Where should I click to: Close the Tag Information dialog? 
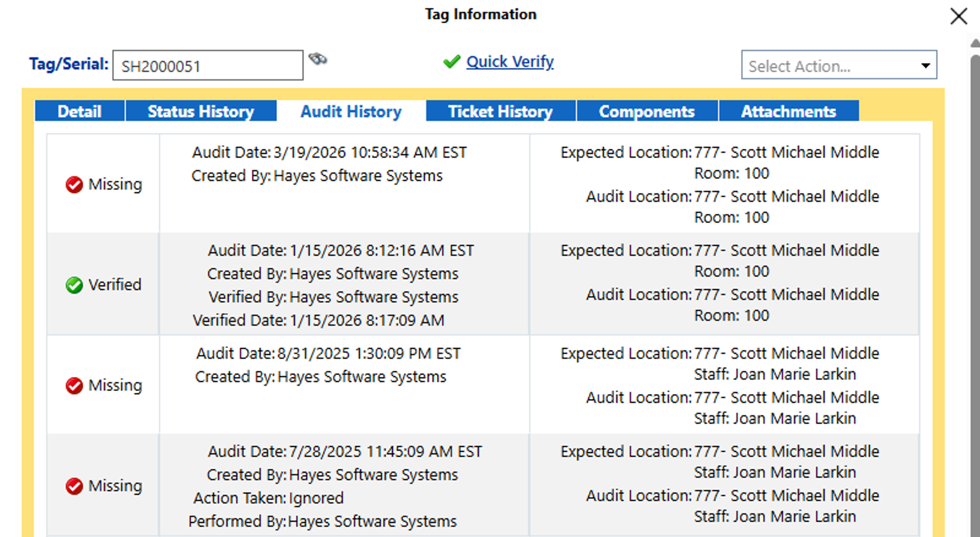[958, 17]
